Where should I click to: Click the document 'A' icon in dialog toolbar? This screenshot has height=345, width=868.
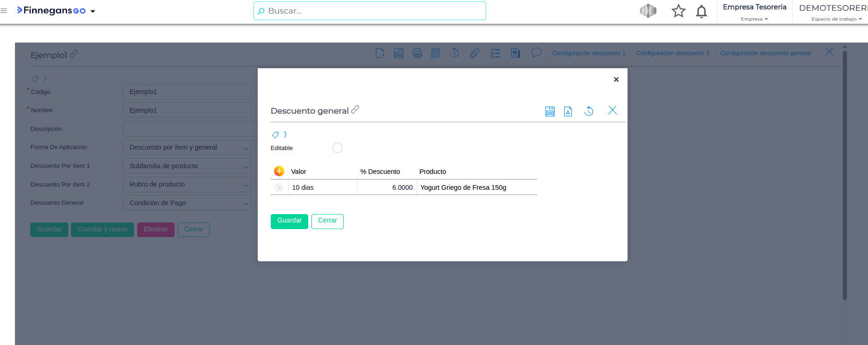pos(568,111)
